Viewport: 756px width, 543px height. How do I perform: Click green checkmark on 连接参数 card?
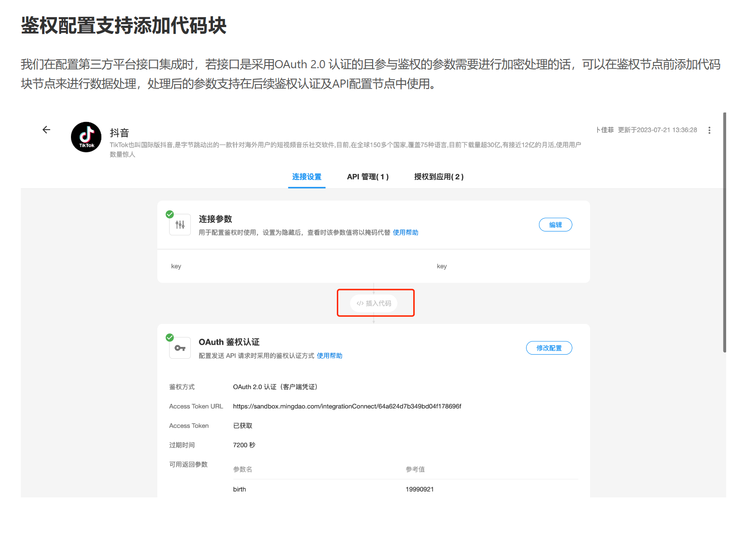click(170, 214)
